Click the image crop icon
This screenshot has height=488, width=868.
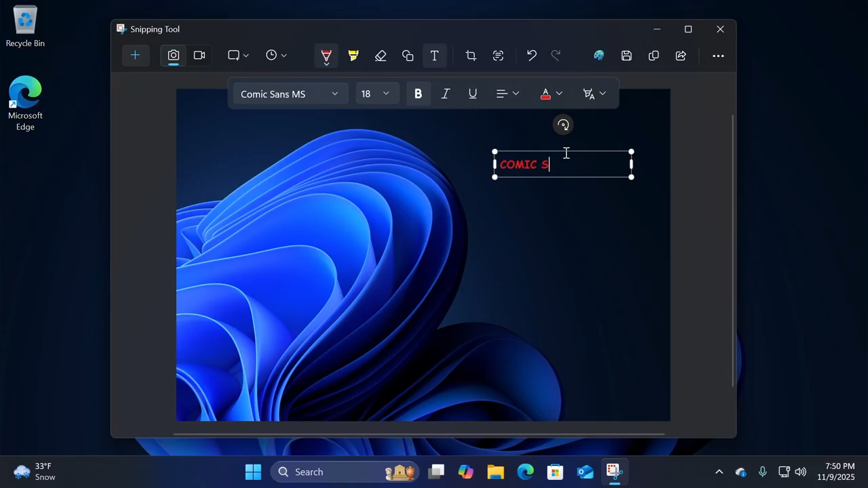pyautogui.click(x=471, y=56)
